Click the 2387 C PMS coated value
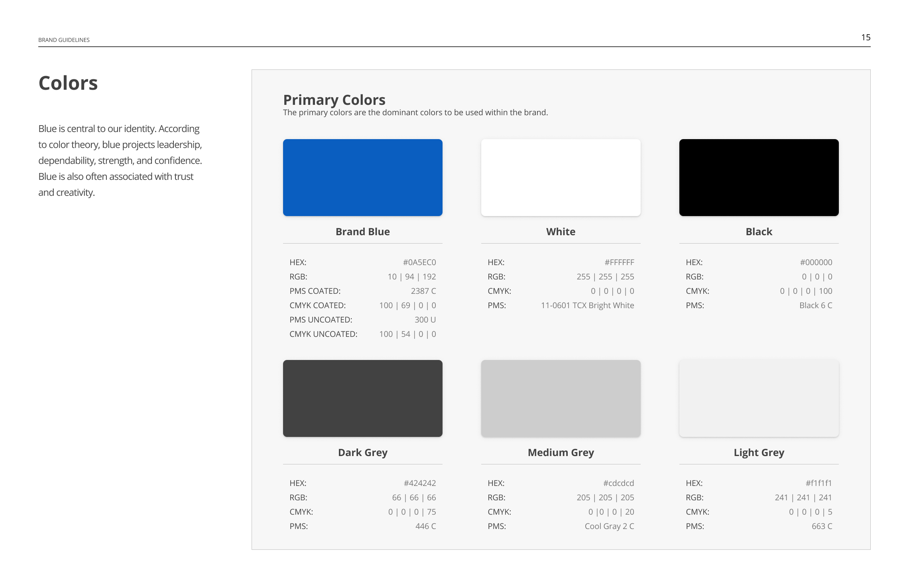 point(423,291)
